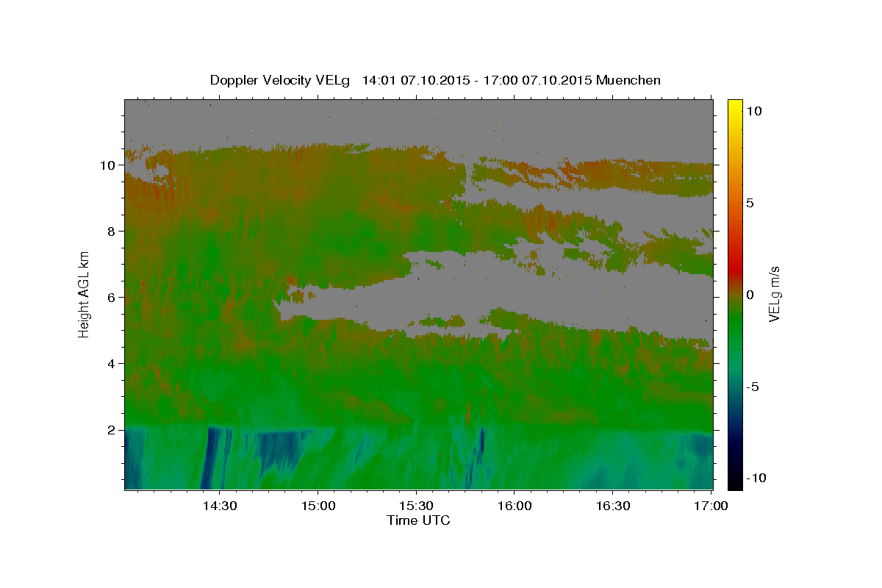Click the 'Time UTC' axis label

(418, 520)
